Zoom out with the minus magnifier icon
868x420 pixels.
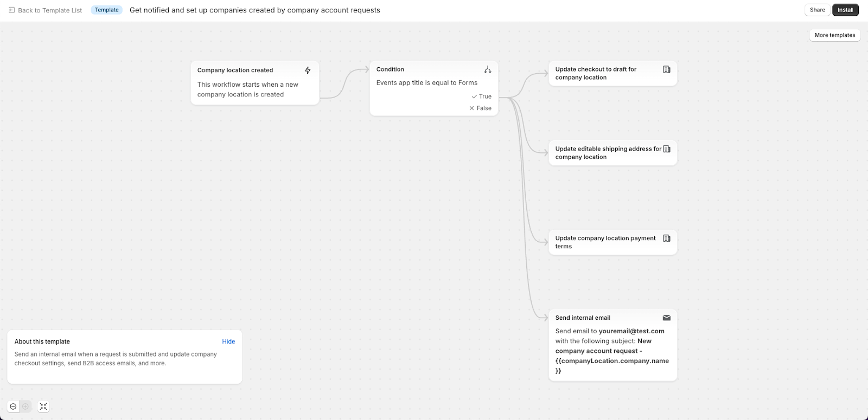click(x=13, y=406)
